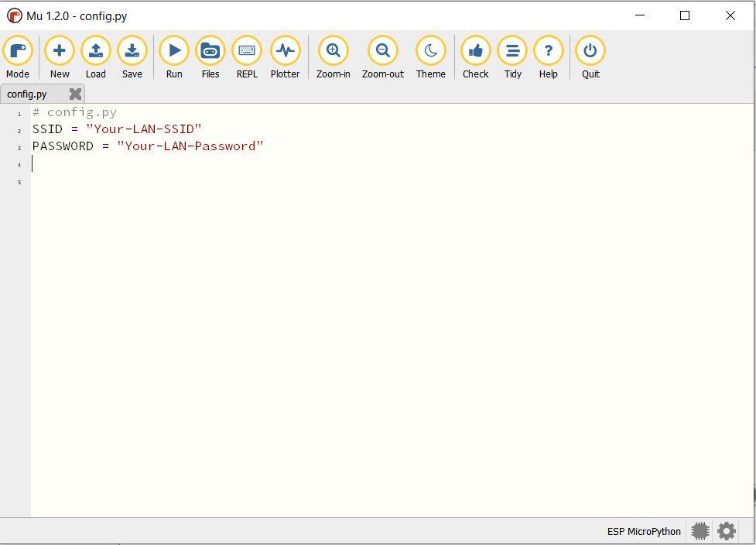The image size is (756, 545).
Task: Zoom-out the editor text
Action: click(383, 57)
